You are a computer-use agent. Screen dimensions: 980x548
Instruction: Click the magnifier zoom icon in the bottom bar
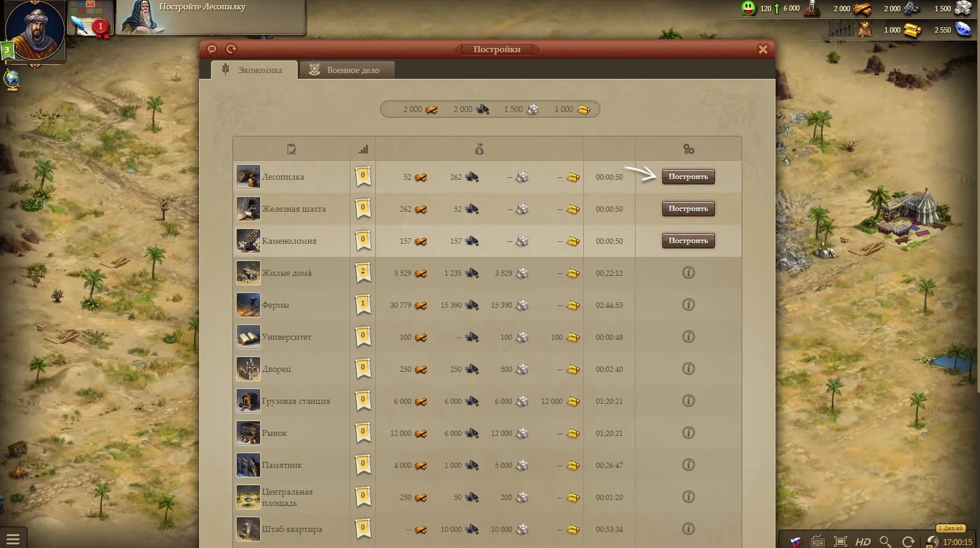pos(886,541)
